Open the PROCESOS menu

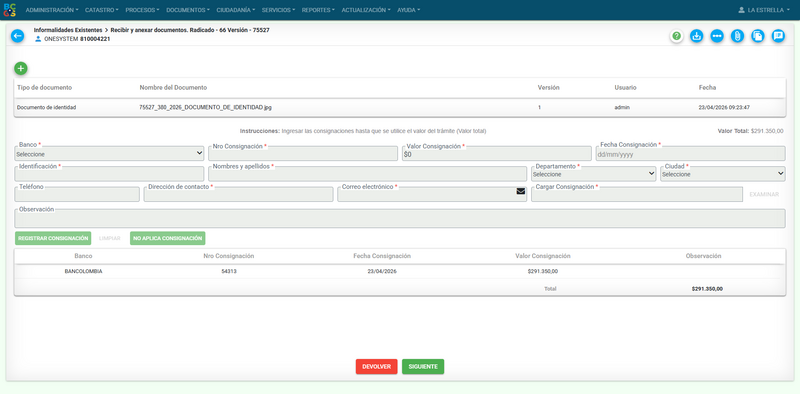pyautogui.click(x=142, y=10)
